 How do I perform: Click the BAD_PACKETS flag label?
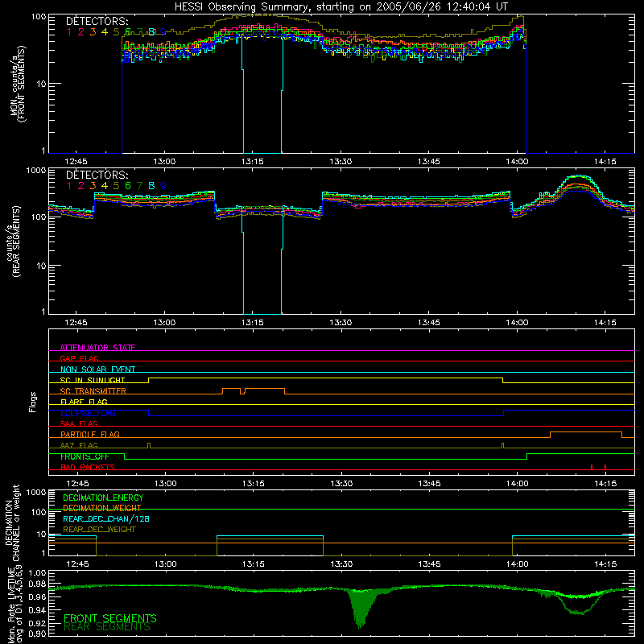point(88,467)
